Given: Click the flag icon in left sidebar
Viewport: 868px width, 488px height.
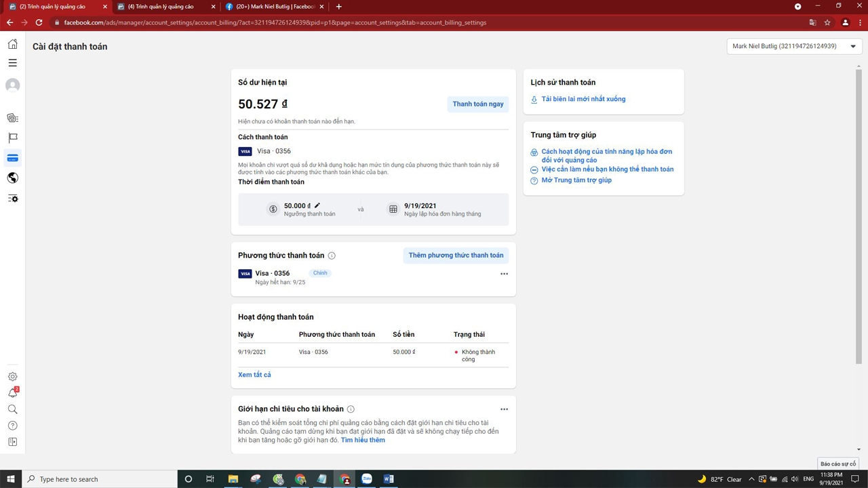Looking at the screenshot, I should 12,138.
